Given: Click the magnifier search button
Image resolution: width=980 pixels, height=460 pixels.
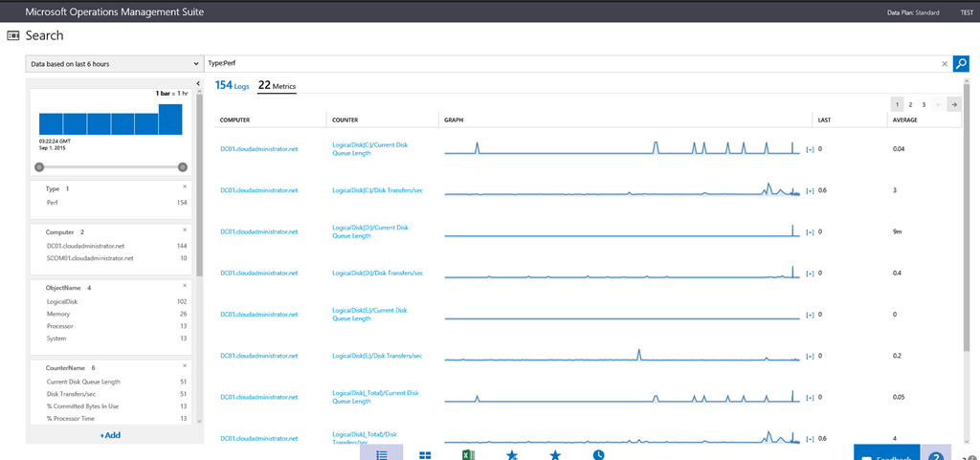Looking at the screenshot, I should (961, 64).
